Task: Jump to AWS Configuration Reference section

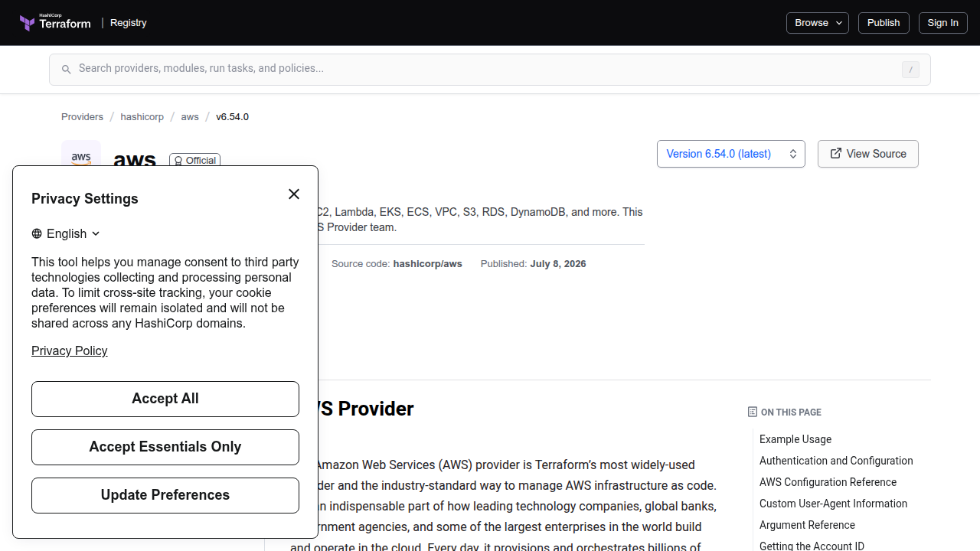Action: [828, 482]
